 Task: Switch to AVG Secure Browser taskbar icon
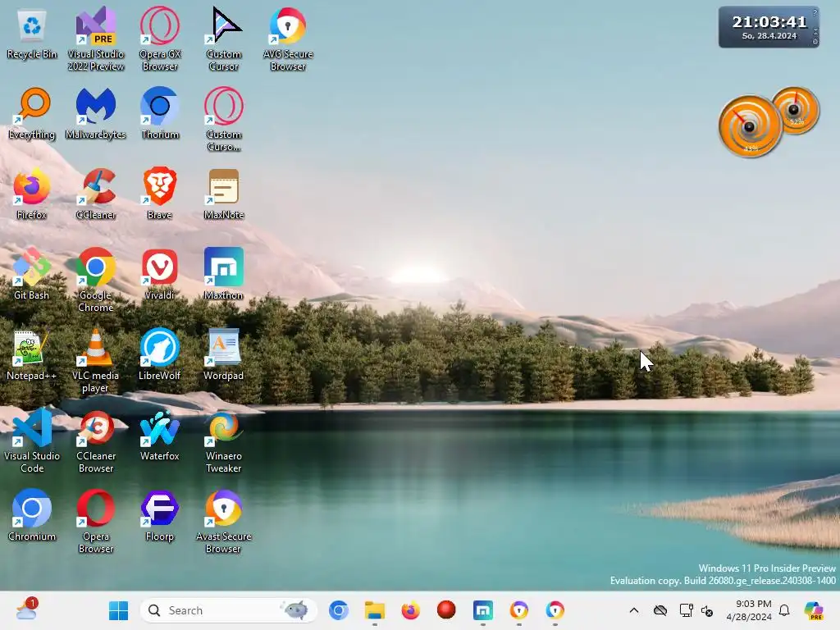tap(555, 610)
